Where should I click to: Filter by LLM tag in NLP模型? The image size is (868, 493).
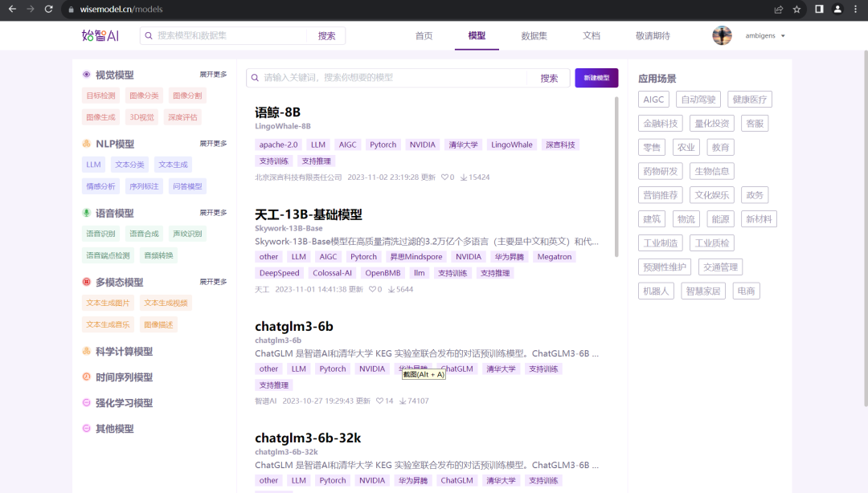(93, 165)
